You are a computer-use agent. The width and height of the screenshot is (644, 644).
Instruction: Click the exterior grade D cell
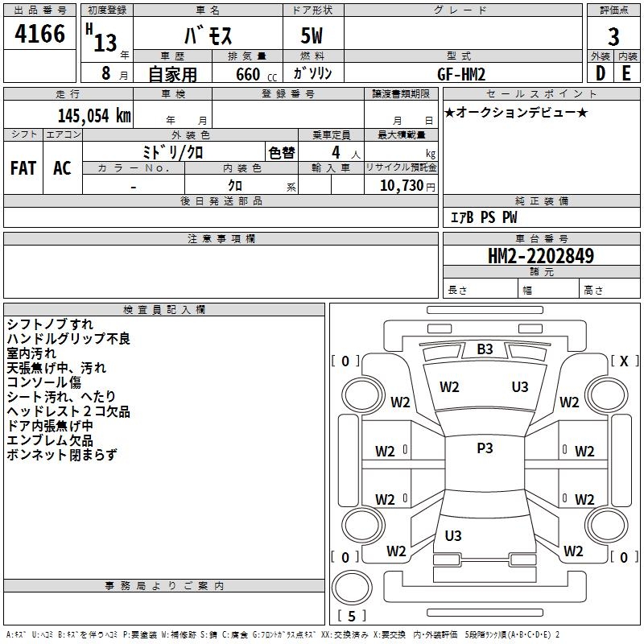pos(600,73)
